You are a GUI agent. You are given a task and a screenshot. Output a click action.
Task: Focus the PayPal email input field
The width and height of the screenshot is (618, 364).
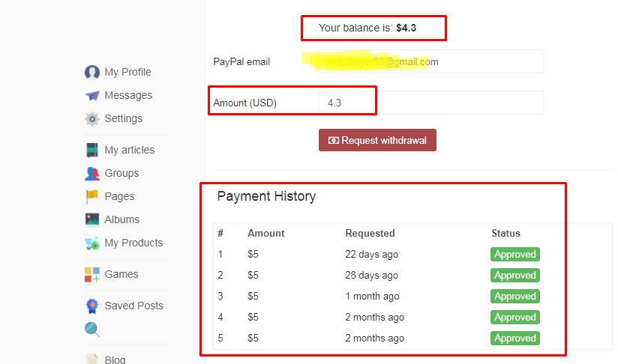[430, 62]
